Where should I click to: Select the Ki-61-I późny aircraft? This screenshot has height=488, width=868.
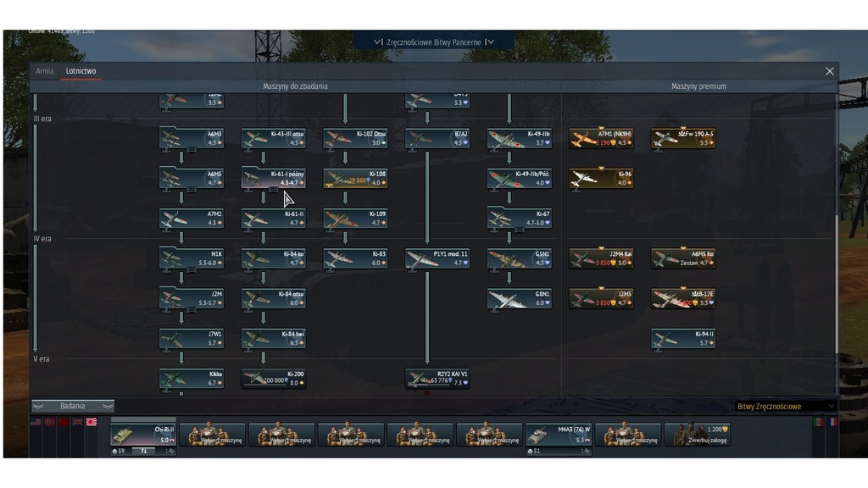tap(274, 178)
